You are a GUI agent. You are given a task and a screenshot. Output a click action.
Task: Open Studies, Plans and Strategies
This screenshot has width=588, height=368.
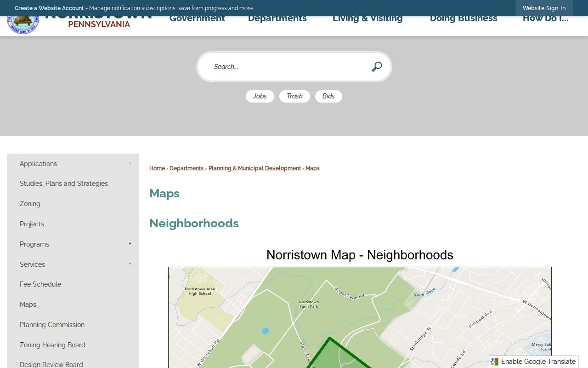(x=64, y=184)
